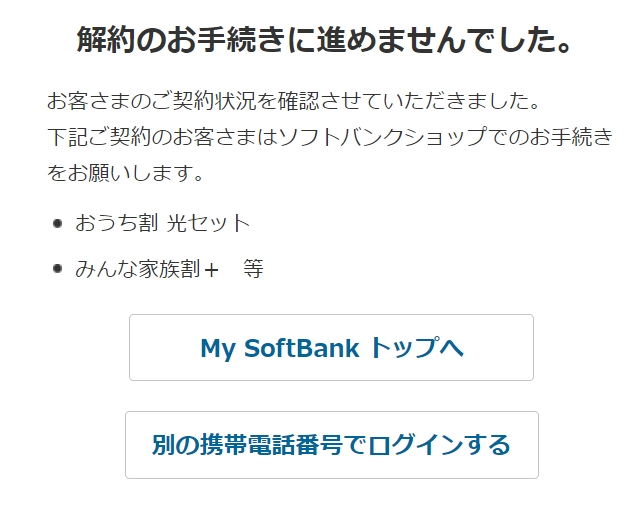Click the My SoftBank トップへ button
Viewport: 644px width, 510px height.
331,347
